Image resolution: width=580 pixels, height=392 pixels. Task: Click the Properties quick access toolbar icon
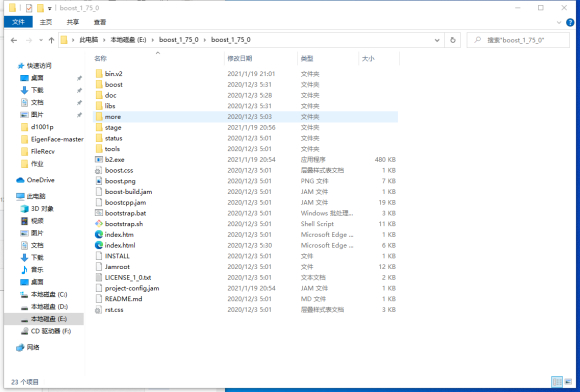[x=29, y=8]
